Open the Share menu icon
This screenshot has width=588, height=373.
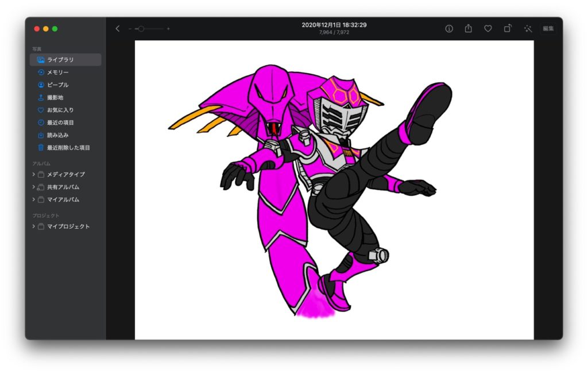(469, 29)
